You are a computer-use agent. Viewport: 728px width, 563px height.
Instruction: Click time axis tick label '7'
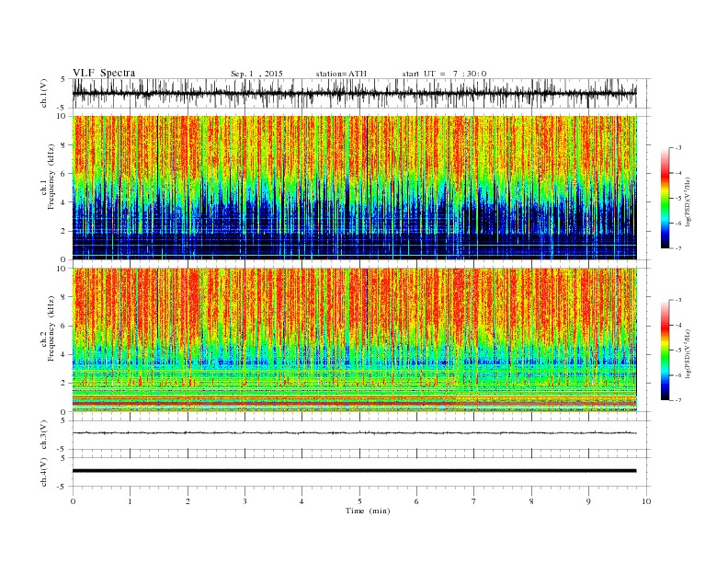pyautogui.click(x=474, y=501)
